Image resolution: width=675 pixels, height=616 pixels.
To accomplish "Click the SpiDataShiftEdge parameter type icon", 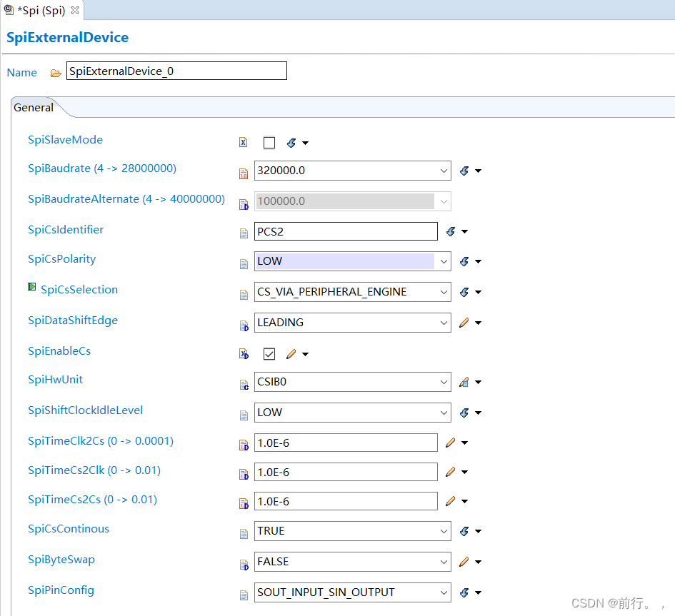I will click(244, 325).
